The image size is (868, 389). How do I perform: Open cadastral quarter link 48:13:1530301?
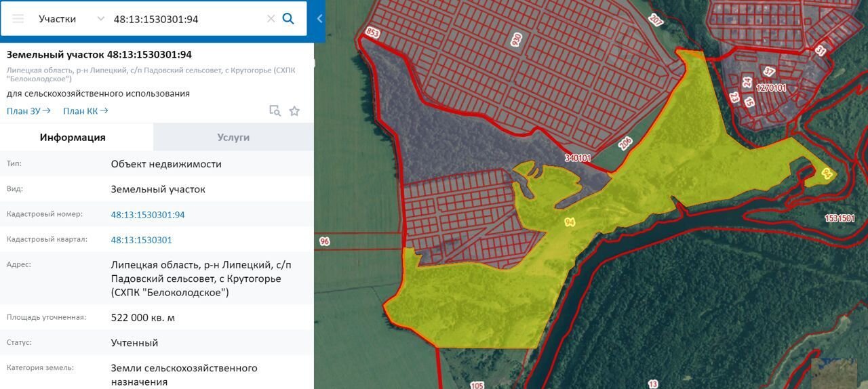pos(141,240)
